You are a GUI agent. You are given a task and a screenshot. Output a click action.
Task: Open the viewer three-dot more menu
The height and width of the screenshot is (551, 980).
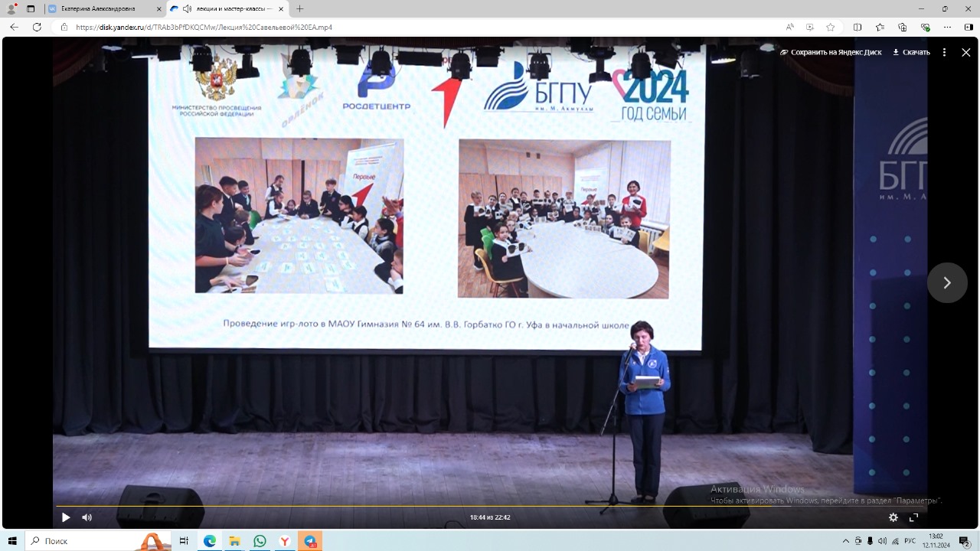coord(944,52)
